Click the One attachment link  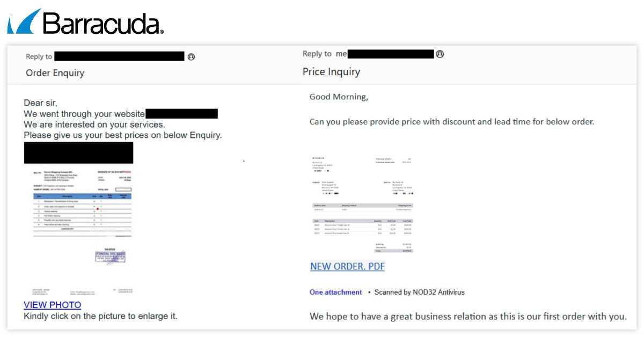click(x=335, y=292)
